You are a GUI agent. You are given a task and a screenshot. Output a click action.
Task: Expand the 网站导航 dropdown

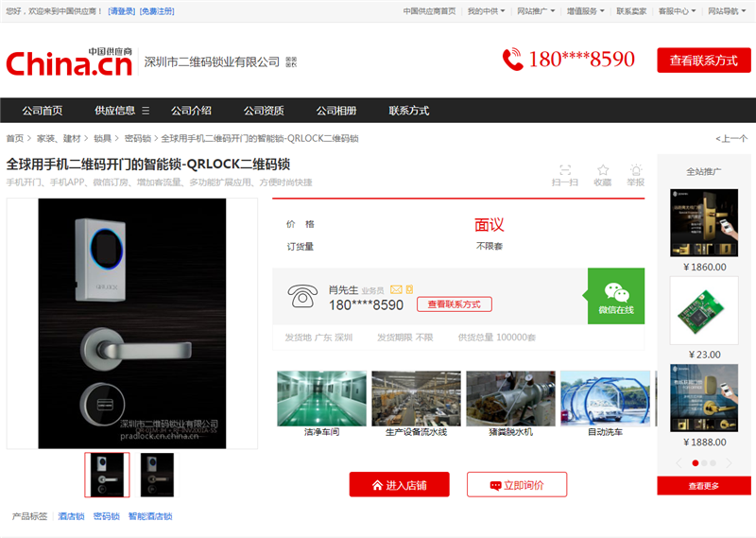coord(727,11)
